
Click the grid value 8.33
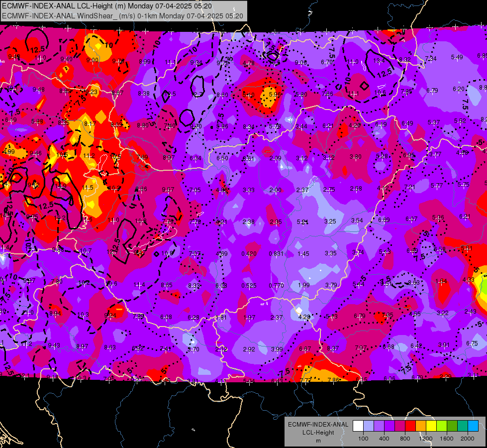[194, 285]
